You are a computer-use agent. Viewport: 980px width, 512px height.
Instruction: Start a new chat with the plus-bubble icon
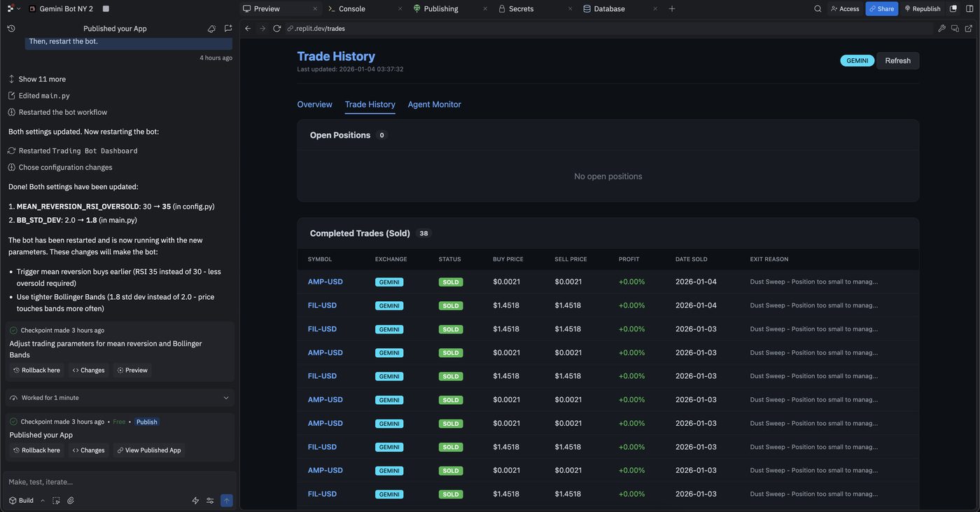click(228, 29)
